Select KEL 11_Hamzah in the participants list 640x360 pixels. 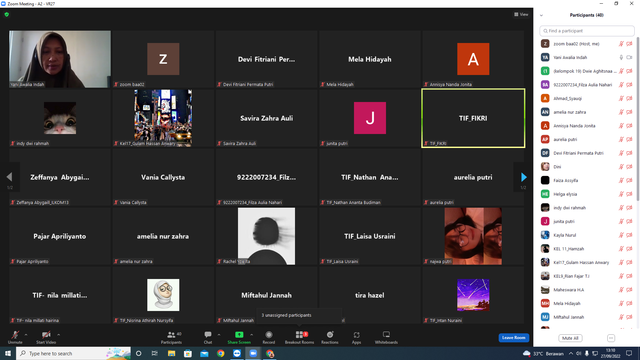587,249
